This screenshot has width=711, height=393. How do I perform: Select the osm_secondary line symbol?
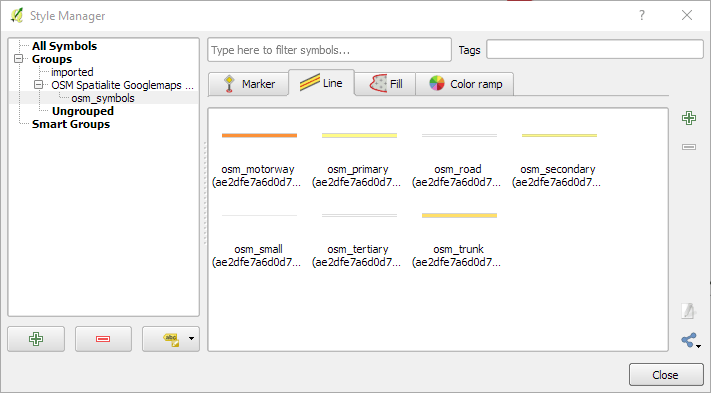point(558,156)
